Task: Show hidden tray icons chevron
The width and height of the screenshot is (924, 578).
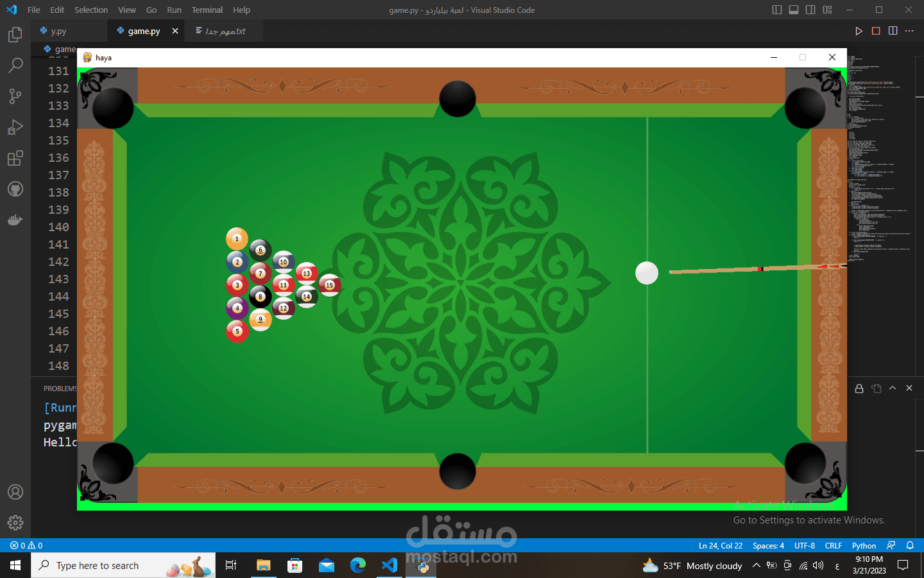Action: click(756, 565)
